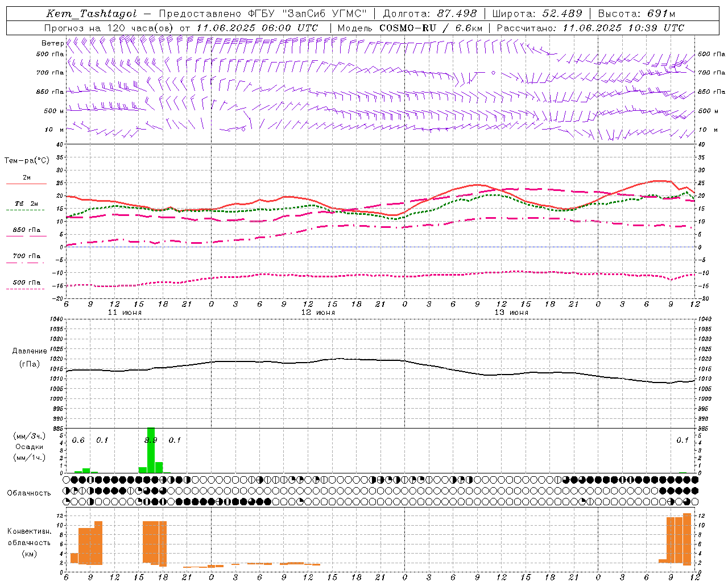
Task: Click the '11 июня' date label
Action: (125, 313)
